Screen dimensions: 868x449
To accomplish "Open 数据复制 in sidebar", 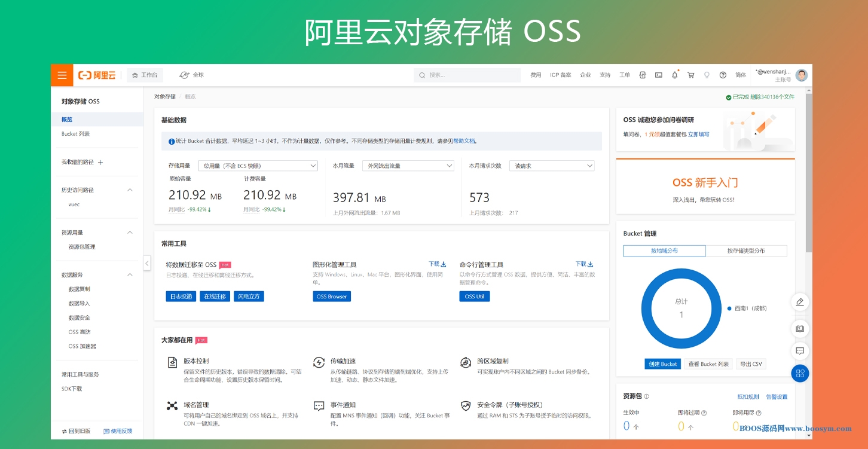I will (x=79, y=289).
